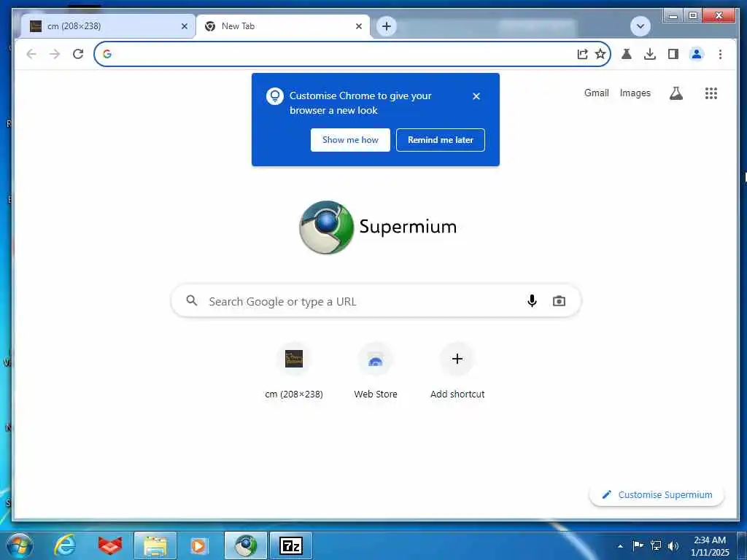Open the red fox-head app on taskbar
The image size is (747, 560).
point(110,545)
